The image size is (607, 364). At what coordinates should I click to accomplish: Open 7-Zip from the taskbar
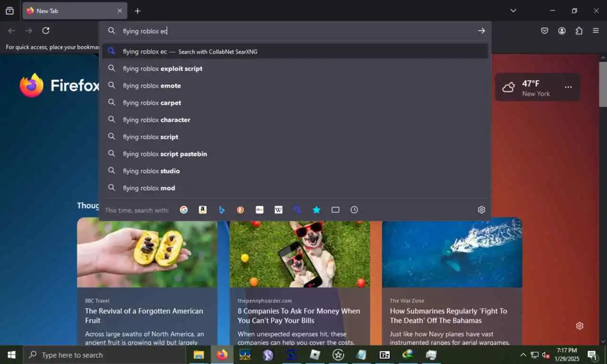coord(385,355)
